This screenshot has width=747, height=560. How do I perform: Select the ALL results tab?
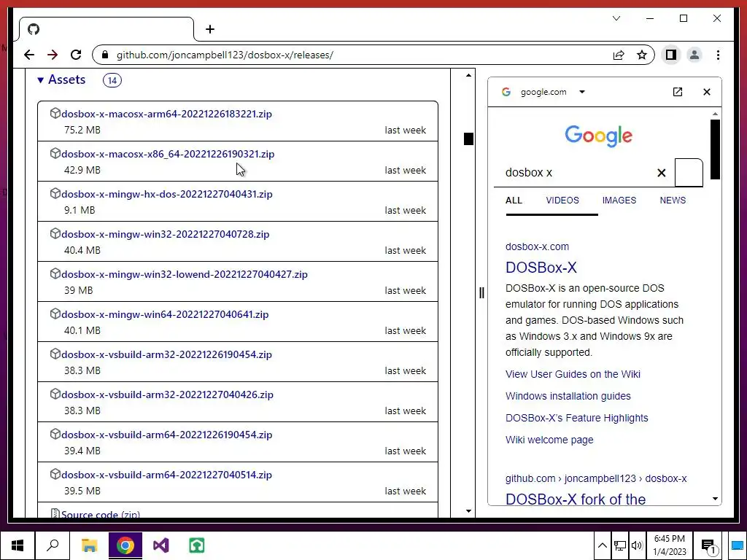[514, 201]
